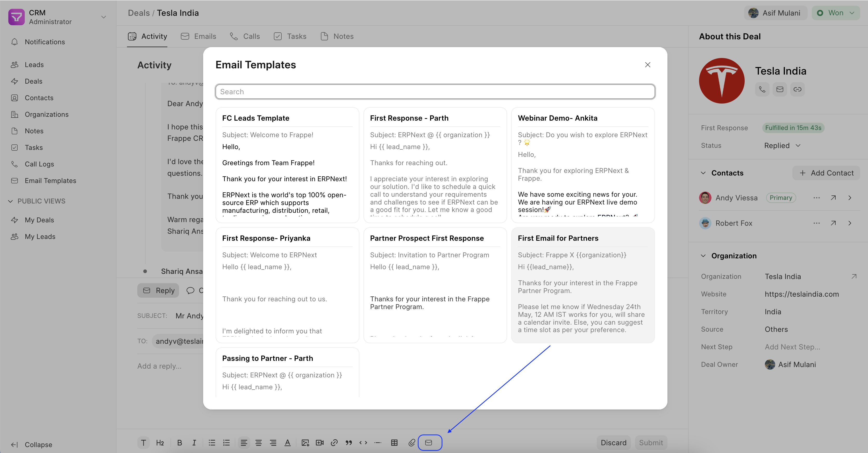
Task: Apply the H2 heading format
Action: 160,443
